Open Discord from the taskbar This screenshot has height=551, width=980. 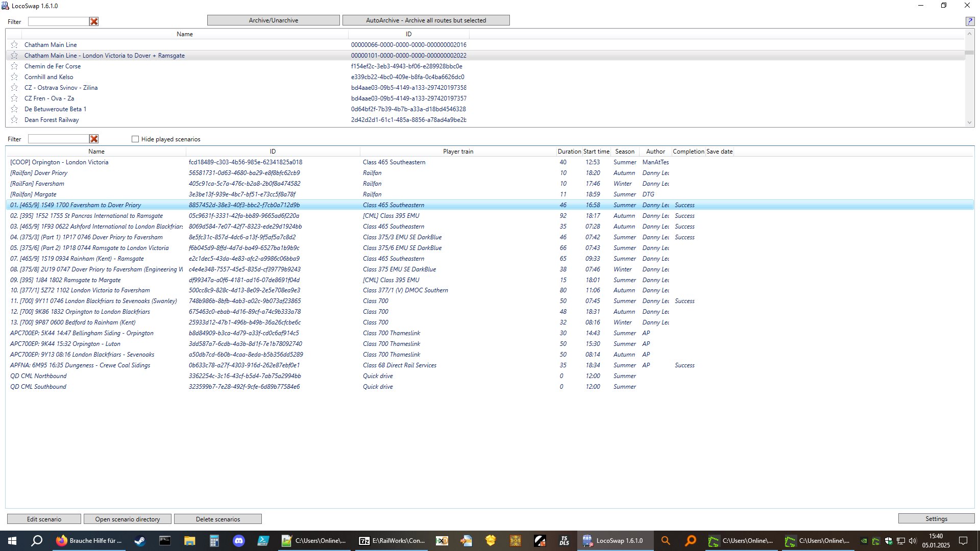pos(238,541)
